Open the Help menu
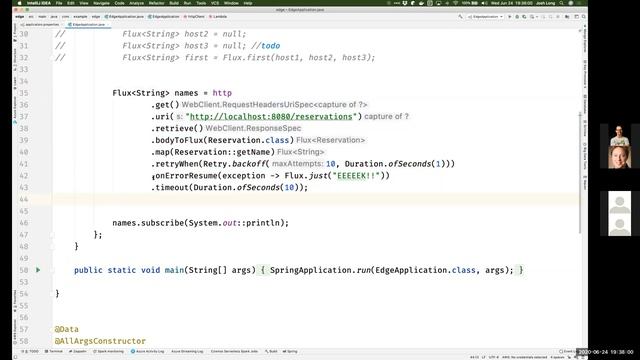This screenshot has width=640, height=360. pyautogui.click(x=248, y=3)
